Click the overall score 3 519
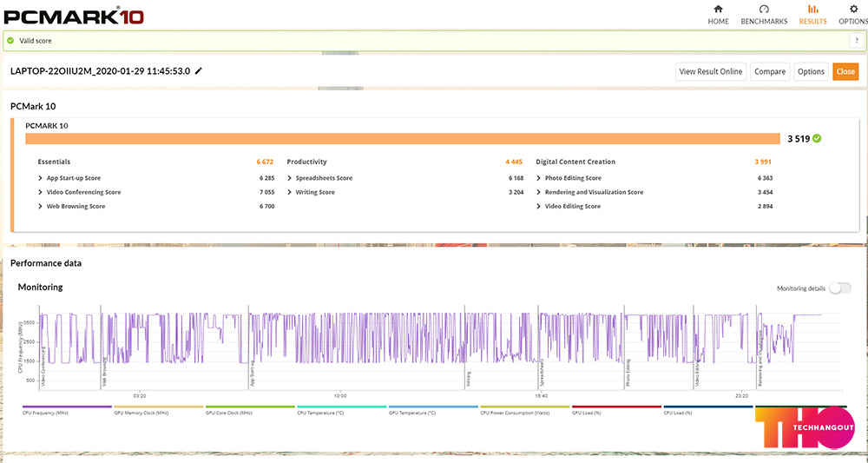This screenshot has height=463, width=868. (799, 139)
